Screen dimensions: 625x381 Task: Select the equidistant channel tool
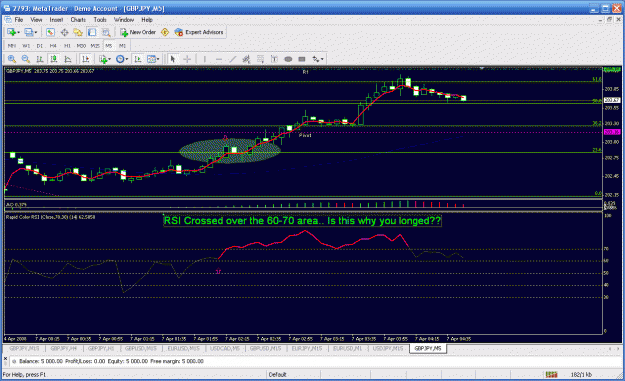coord(246,59)
